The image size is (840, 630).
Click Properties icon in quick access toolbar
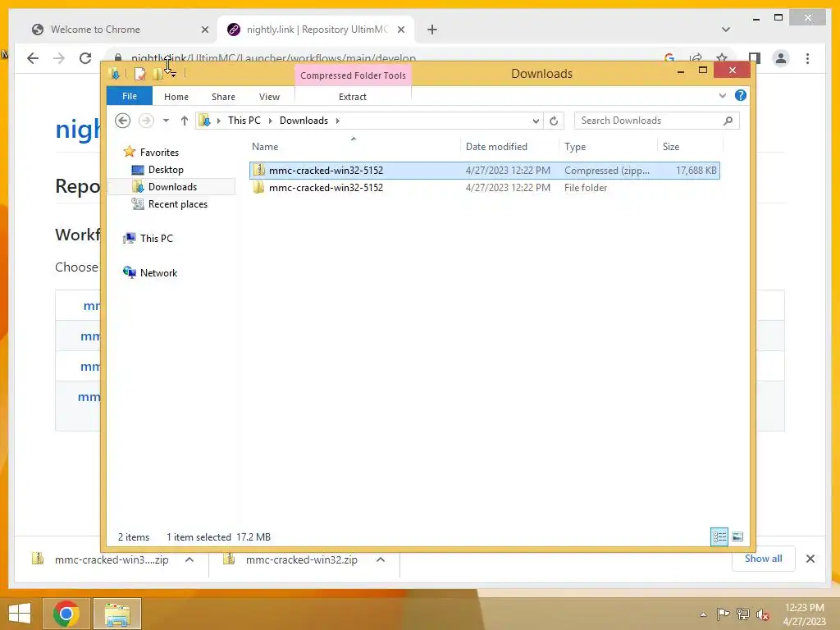pos(139,73)
